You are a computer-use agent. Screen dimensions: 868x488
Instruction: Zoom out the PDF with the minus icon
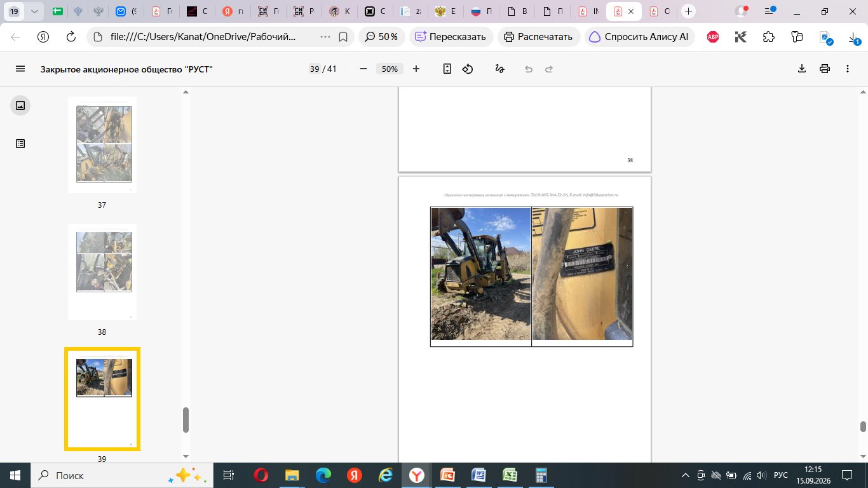coord(363,69)
